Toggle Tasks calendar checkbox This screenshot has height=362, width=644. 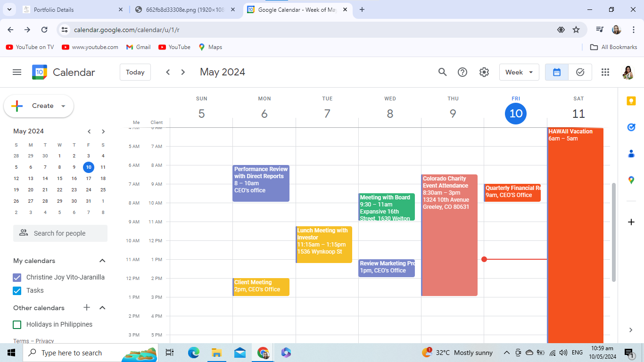[17, 291]
